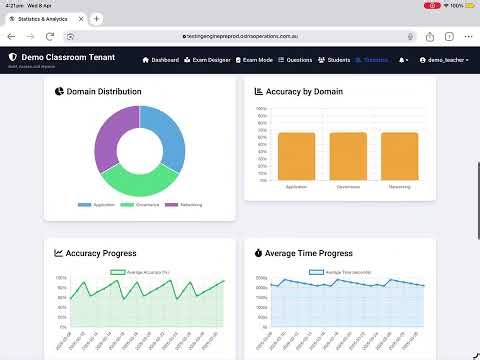
Task: Click the browser forward arrow
Action: click(x=31, y=36)
